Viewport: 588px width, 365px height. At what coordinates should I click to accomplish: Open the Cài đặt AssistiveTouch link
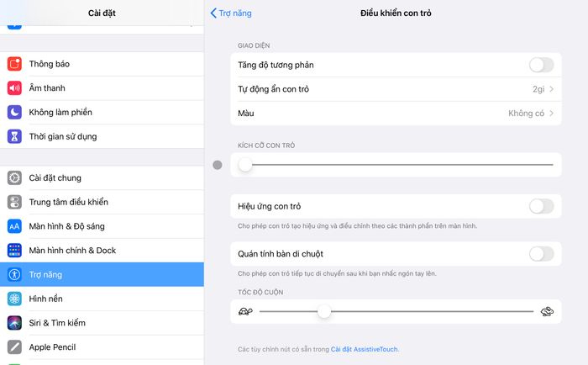364,349
